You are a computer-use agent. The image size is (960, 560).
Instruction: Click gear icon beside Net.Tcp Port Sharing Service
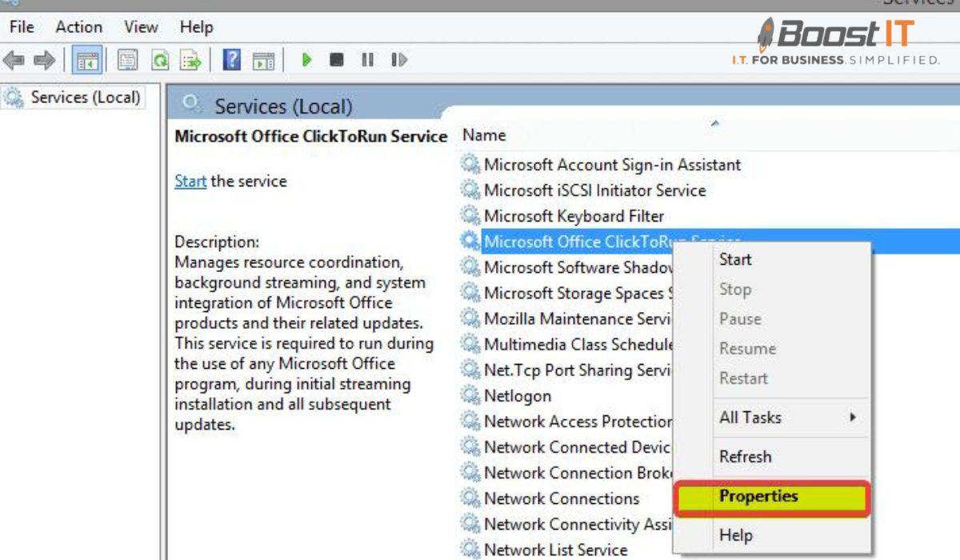point(470,370)
